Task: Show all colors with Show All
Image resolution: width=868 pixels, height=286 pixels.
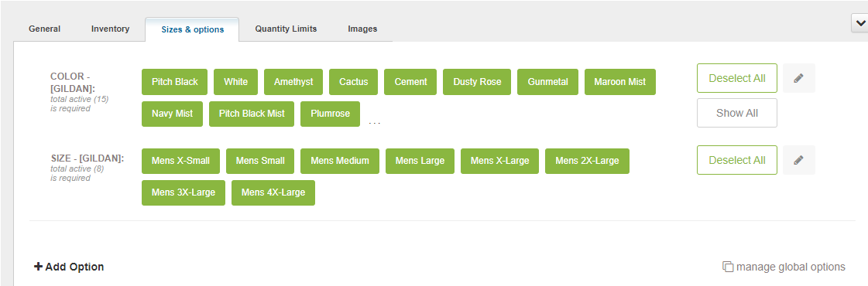Action: [x=737, y=113]
